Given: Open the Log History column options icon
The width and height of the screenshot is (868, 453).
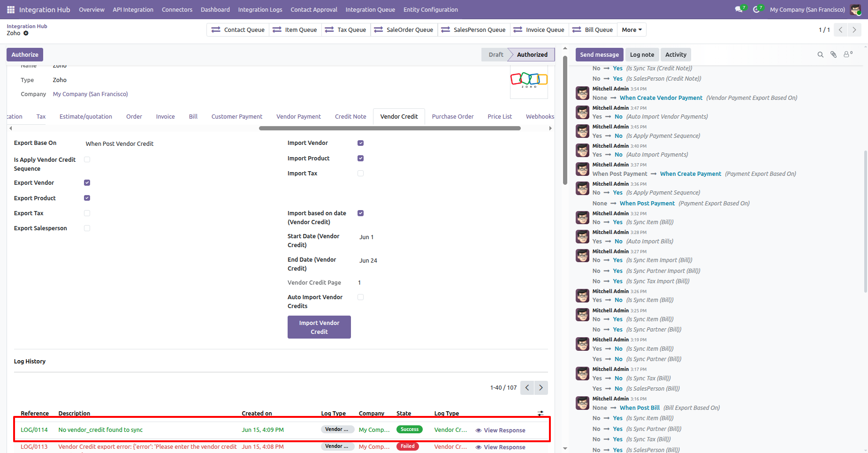Looking at the screenshot, I should point(541,413).
